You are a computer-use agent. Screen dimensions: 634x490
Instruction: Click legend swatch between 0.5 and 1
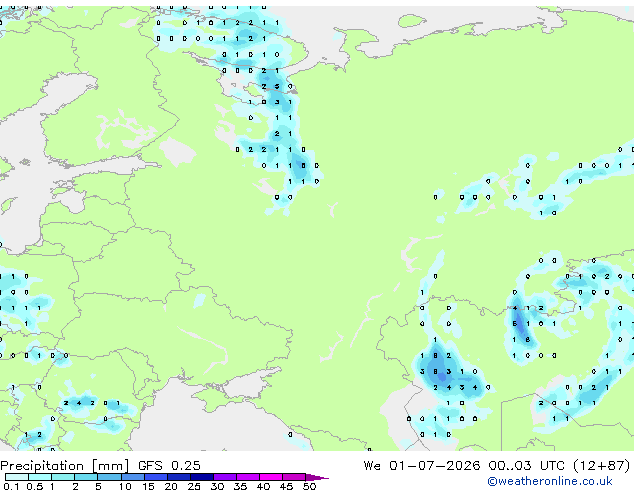[40, 477]
